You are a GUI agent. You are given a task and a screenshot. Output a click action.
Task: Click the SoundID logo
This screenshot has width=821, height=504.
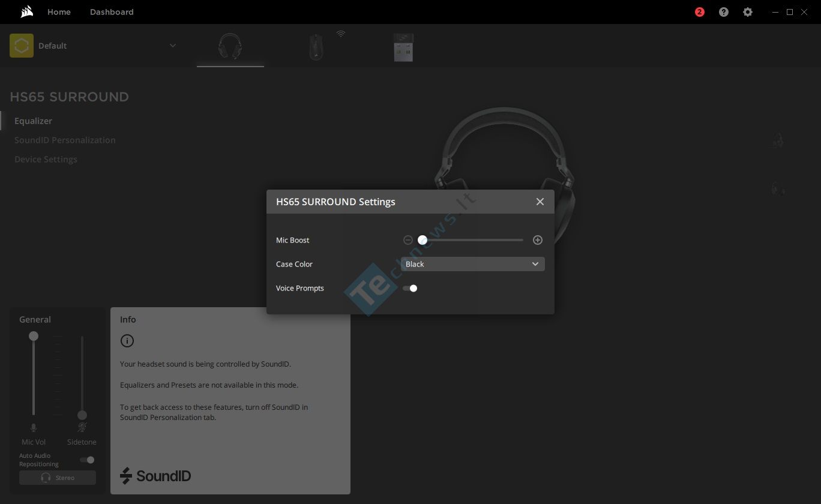click(155, 476)
